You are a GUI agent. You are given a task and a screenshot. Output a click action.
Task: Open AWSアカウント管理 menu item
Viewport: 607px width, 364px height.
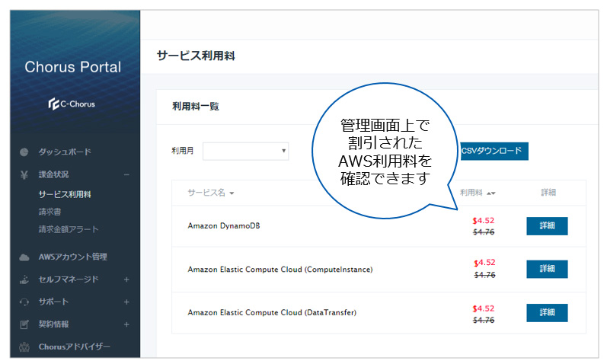(73, 257)
